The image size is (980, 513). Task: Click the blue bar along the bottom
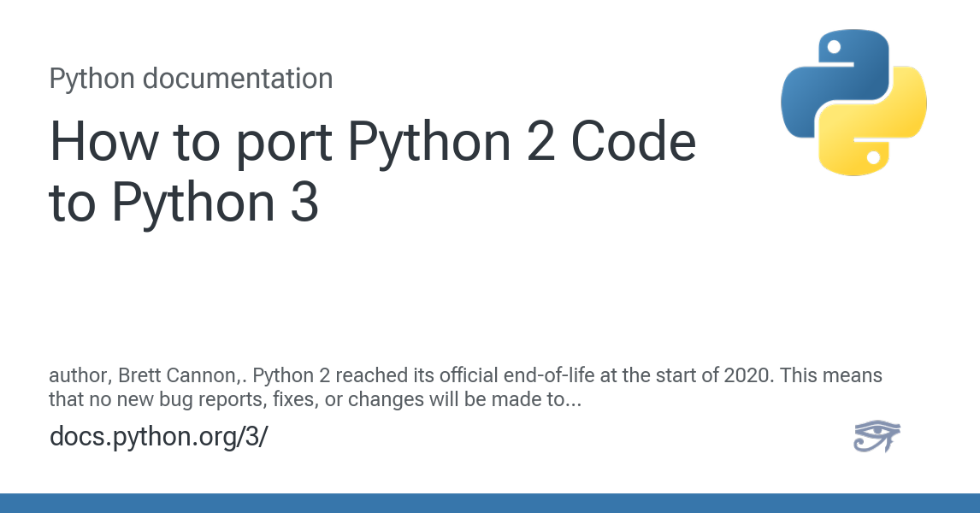coord(490,503)
